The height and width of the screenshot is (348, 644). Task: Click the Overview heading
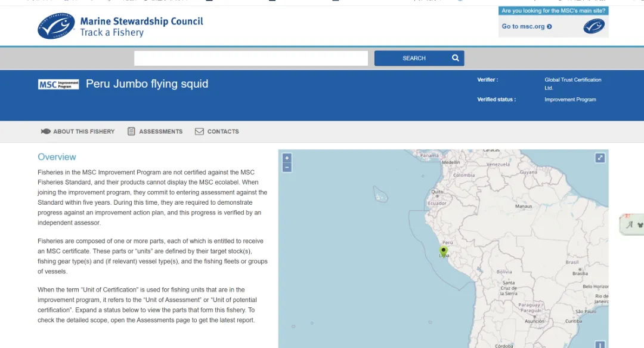pyautogui.click(x=57, y=157)
